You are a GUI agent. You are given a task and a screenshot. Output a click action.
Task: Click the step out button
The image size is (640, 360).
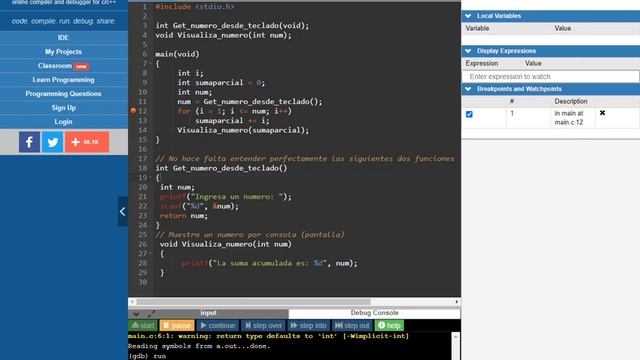(352, 325)
